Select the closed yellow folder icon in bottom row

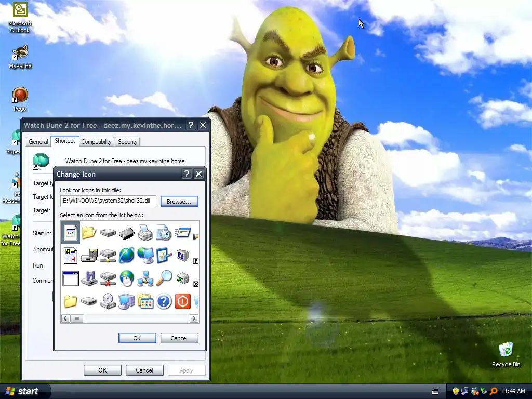pos(71,301)
